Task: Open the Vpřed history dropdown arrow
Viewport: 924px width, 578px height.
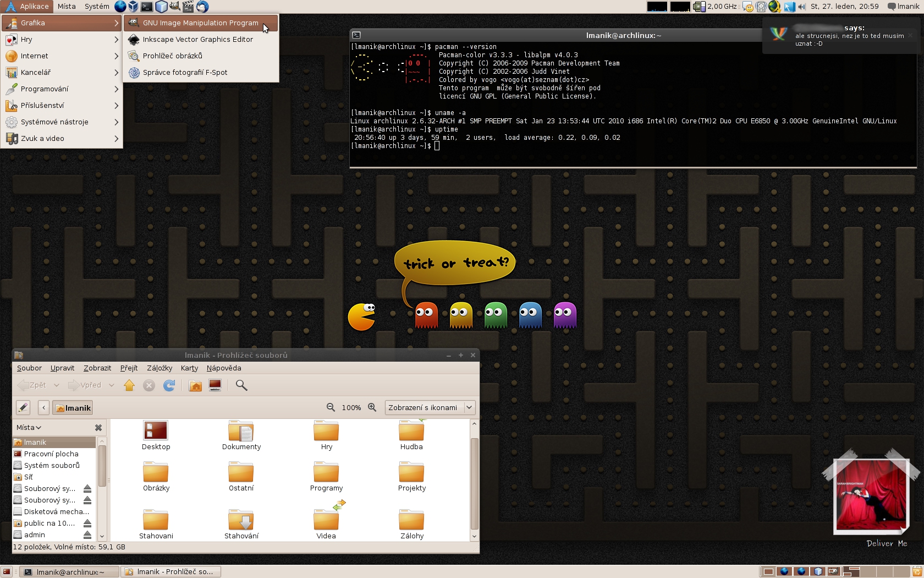Action: click(112, 385)
